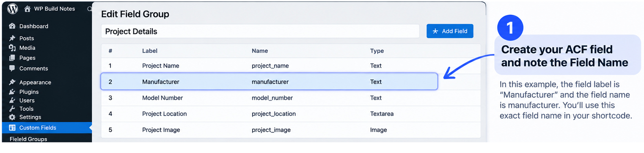Click the Tools wrench icon
The height and width of the screenshot is (153, 644).
pyautogui.click(x=12, y=109)
